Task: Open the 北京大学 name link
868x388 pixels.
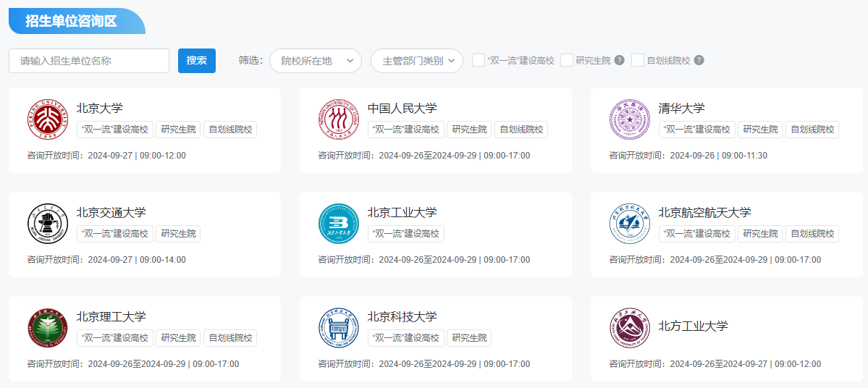Action: coord(100,107)
